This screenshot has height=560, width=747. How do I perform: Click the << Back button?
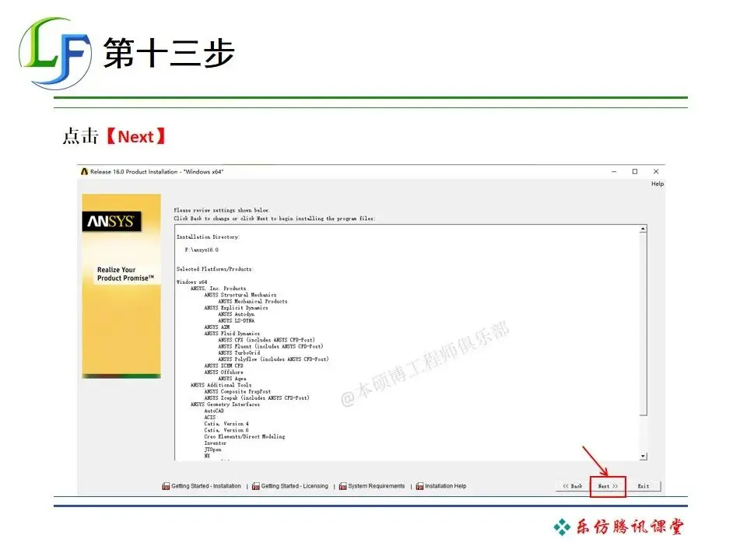(573, 486)
